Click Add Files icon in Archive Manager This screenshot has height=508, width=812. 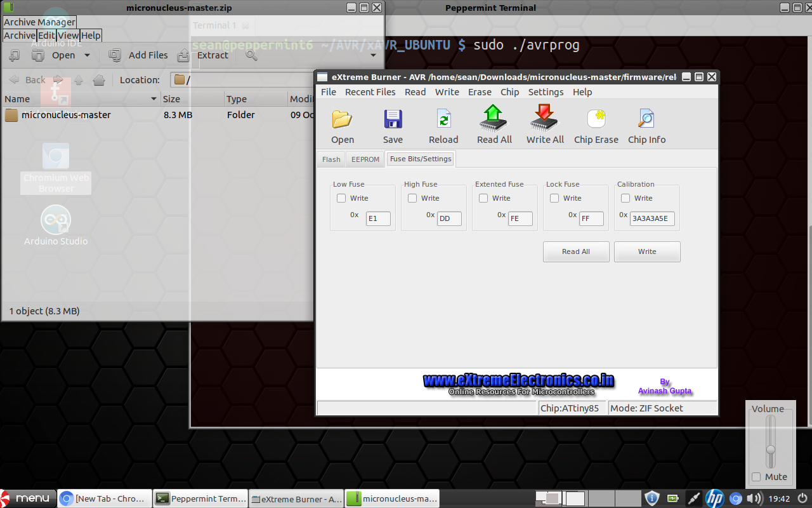pos(115,55)
